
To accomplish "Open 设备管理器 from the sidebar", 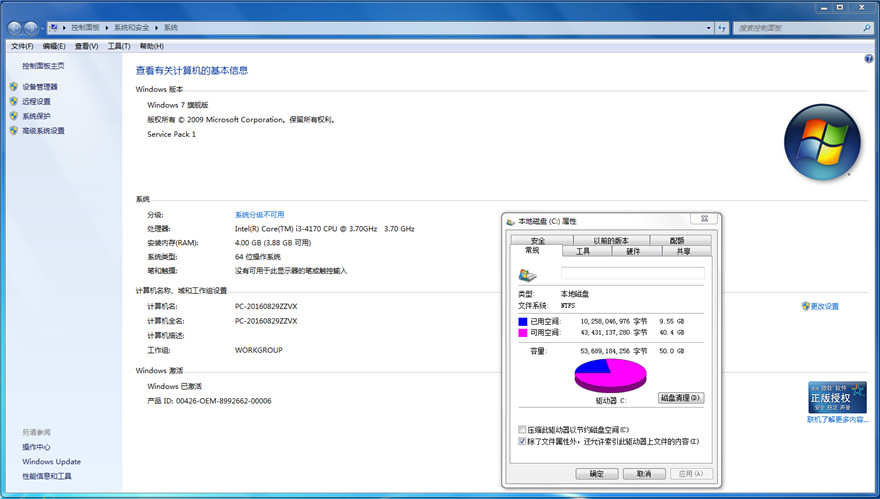I will [40, 86].
